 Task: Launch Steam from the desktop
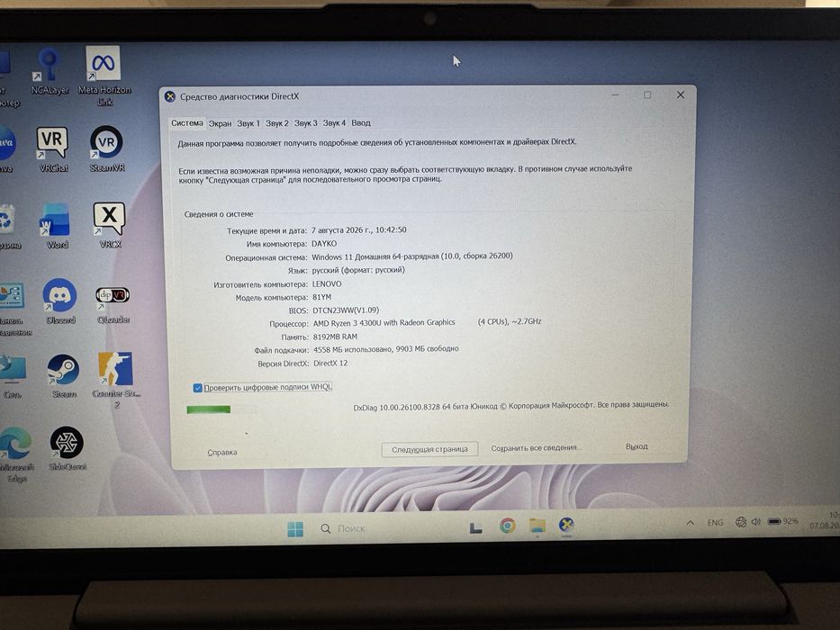pos(63,376)
